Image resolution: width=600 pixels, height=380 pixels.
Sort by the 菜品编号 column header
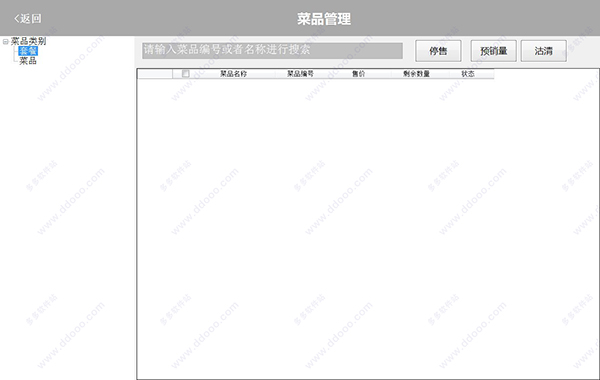300,74
